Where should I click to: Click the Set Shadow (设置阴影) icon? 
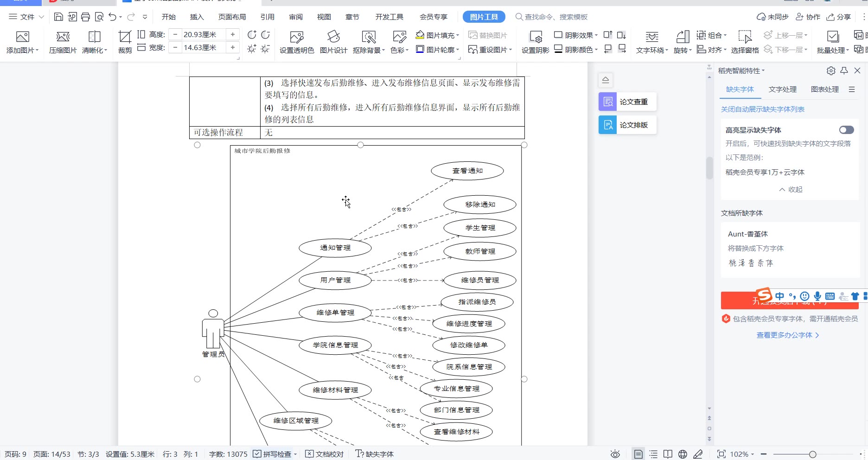[535, 38]
